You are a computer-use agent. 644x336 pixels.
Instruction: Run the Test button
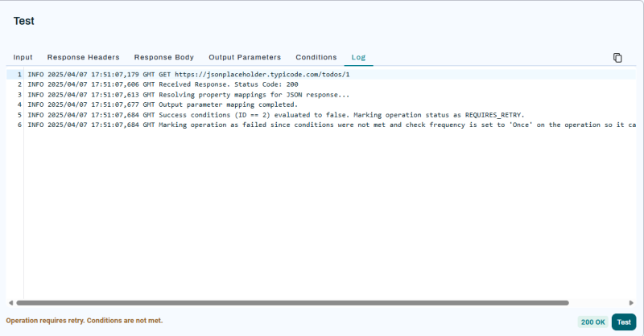coord(624,322)
